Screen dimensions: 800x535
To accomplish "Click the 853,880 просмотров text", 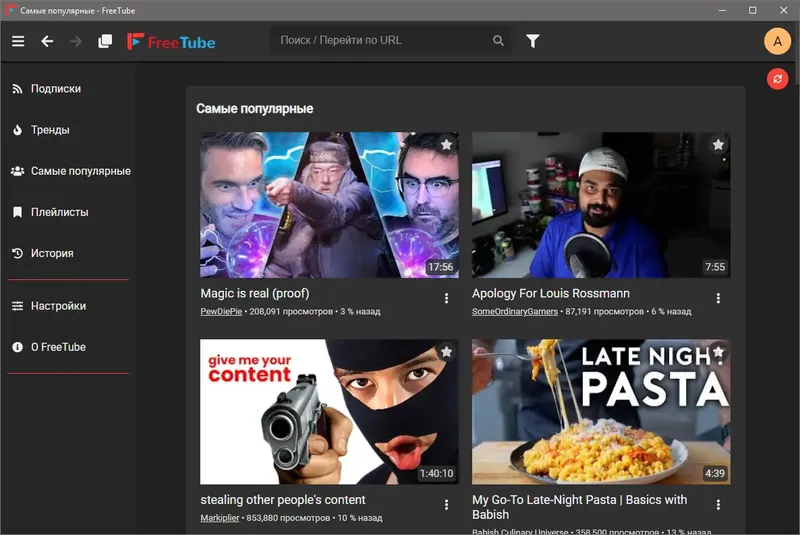I will point(288,518).
